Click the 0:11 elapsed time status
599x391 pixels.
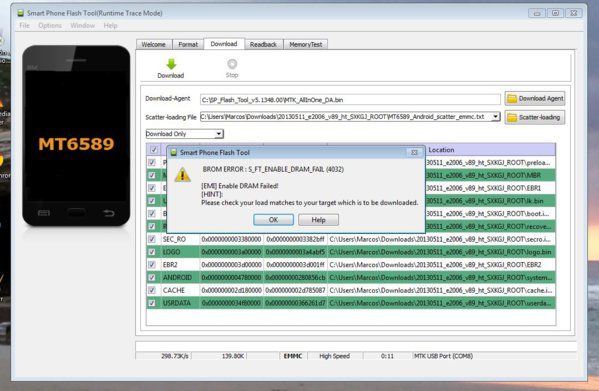387,356
